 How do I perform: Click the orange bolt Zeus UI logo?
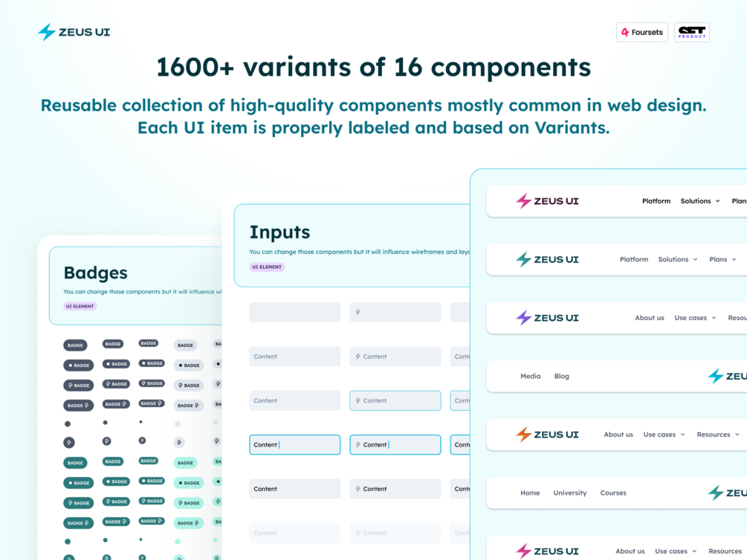[547, 434]
